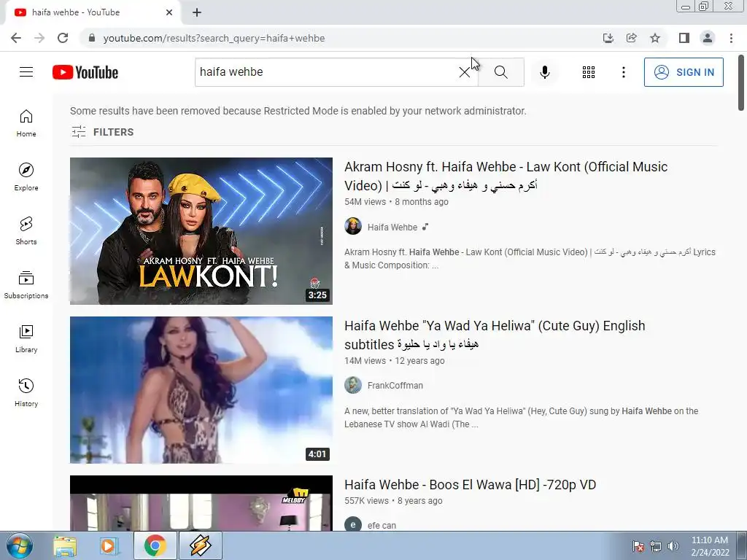Go forward with the browser forward arrow
The image size is (747, 560).
click(39, 38)
